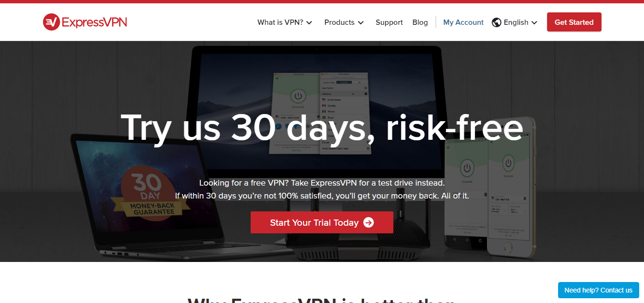
Task: Click Start Your Trial Today button
Action: (322, 222)
